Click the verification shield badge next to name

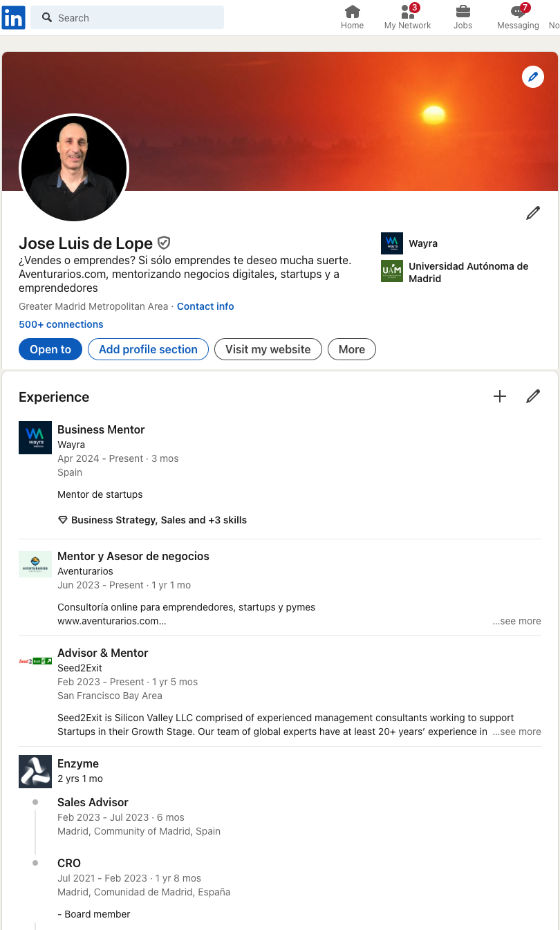click(x=164, y=243)
